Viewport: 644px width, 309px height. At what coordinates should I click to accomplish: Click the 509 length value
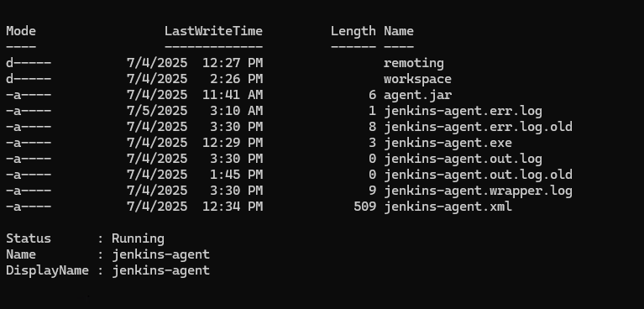tap(364, 207)
